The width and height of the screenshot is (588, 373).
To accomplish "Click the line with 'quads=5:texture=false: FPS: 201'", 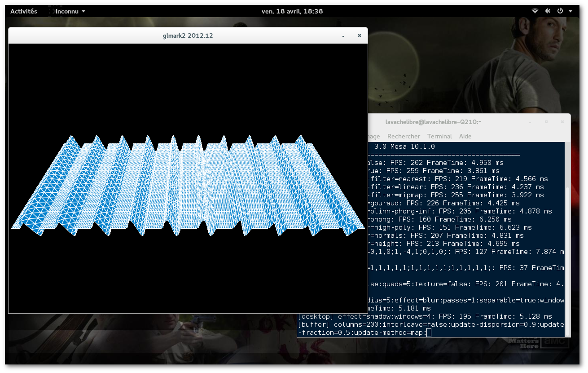I will (x=466, y=284).
